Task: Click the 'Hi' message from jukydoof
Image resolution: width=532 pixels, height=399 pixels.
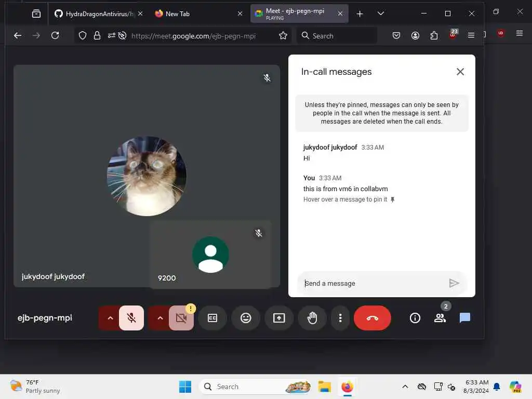Action: click(x=307, y=158)
